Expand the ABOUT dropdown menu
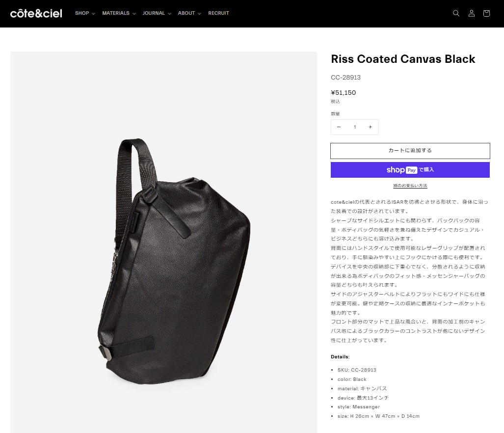 189,13
